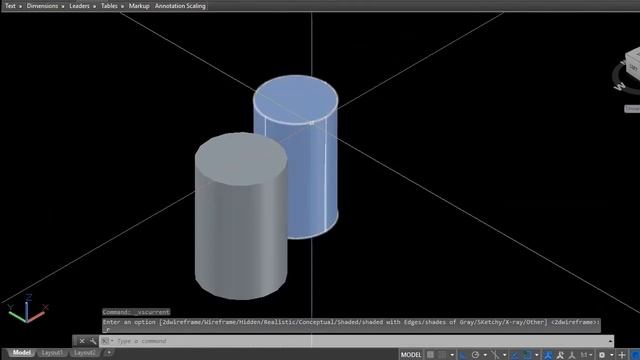The image size is (640, 360).
Task: Close the command line with X icon
Action: point(82,341)
